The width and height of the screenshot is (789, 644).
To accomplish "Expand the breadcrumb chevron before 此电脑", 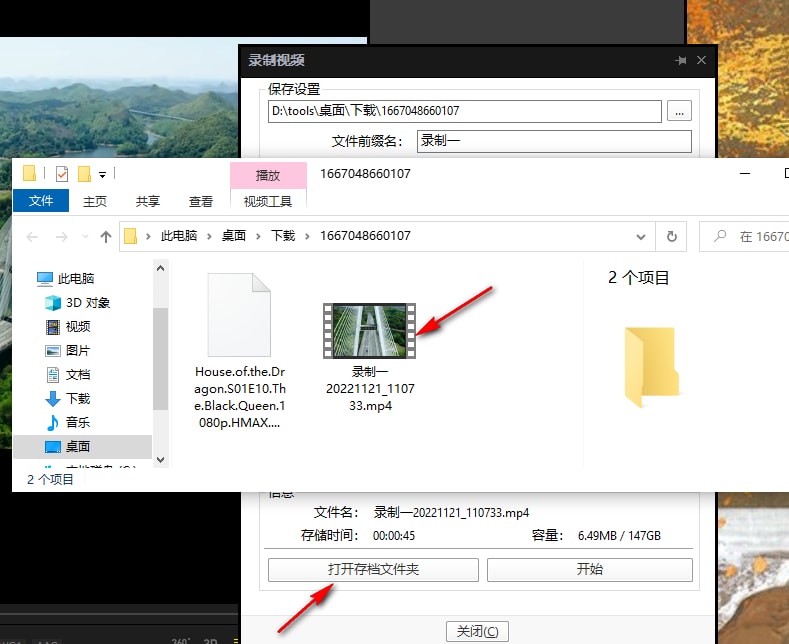I will click(x=148, y=236).
